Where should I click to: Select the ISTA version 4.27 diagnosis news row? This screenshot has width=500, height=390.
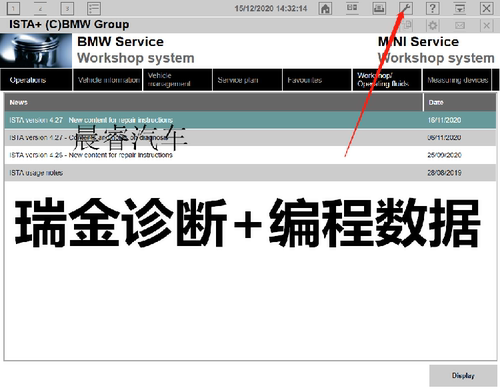250,137
